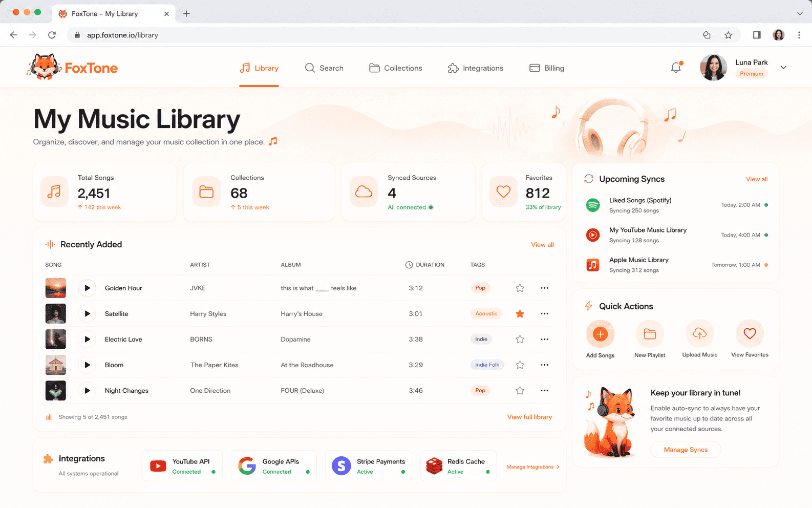812x508 pixels.
Task: Play Satellite song
Action: point(87,313)
